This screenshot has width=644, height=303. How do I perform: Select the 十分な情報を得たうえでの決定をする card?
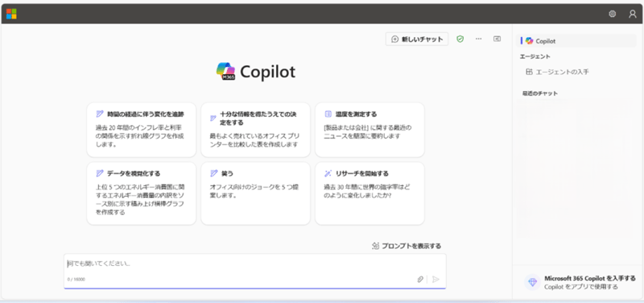(255, 130)
